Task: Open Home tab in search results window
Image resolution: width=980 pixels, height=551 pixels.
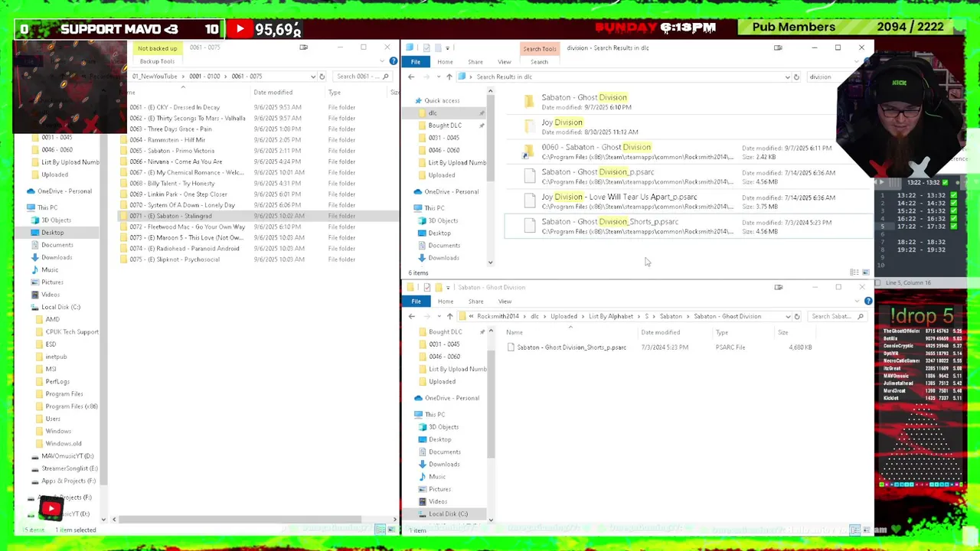Action: [x=445, y=62]
